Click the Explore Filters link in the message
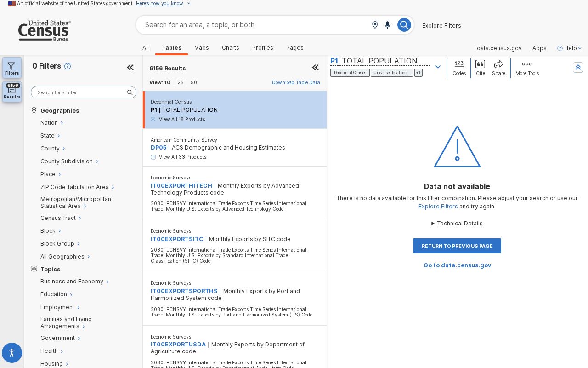588x368 pixels. 438,207
